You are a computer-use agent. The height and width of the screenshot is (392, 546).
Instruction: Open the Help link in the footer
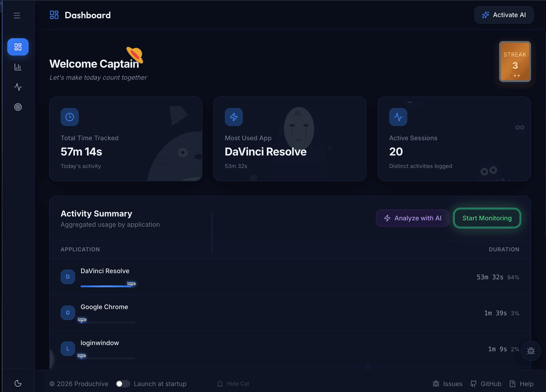coord(521,384)
